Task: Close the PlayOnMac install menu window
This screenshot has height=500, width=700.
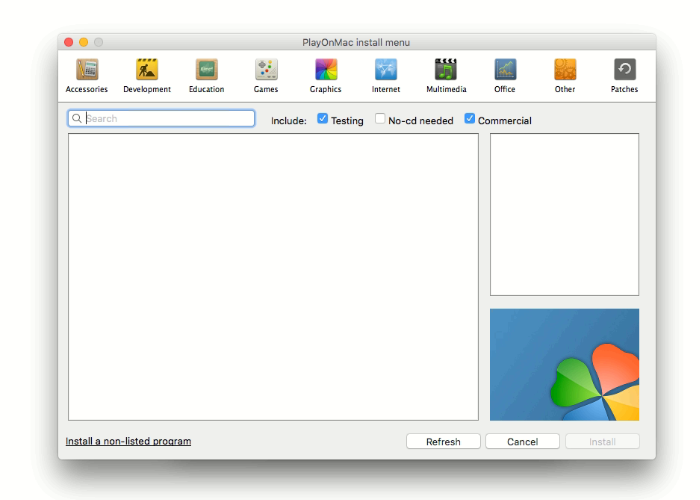Action: pos(69,42)
